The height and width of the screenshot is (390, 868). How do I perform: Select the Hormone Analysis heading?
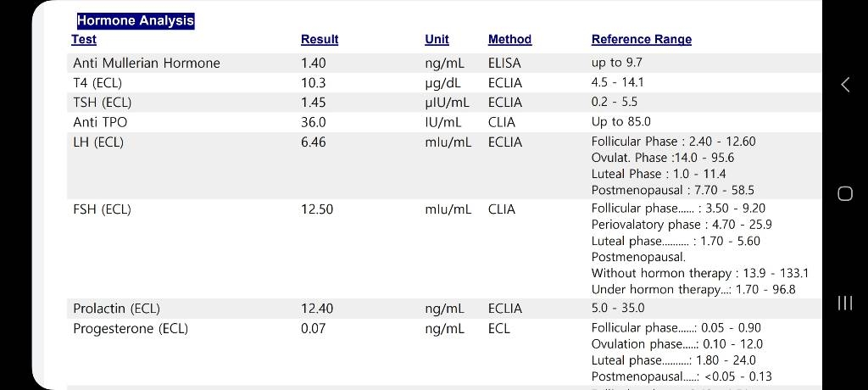coord(136,21)
